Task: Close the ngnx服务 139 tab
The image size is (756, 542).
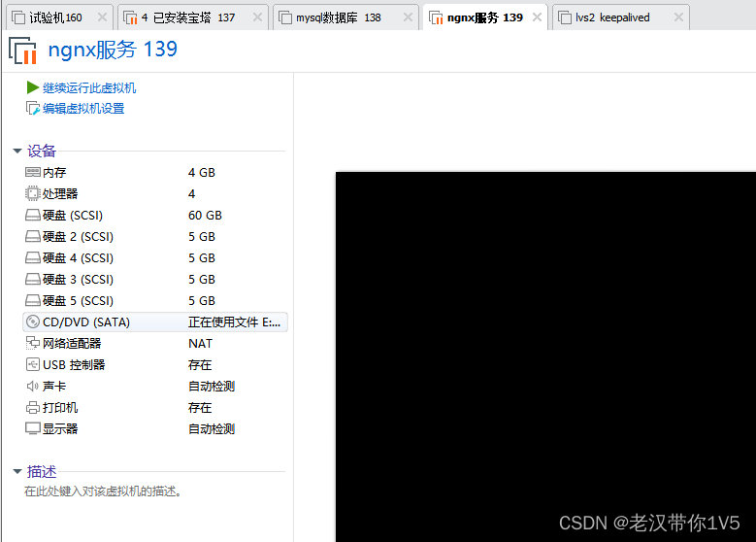Action: click(x=537, y=17)
